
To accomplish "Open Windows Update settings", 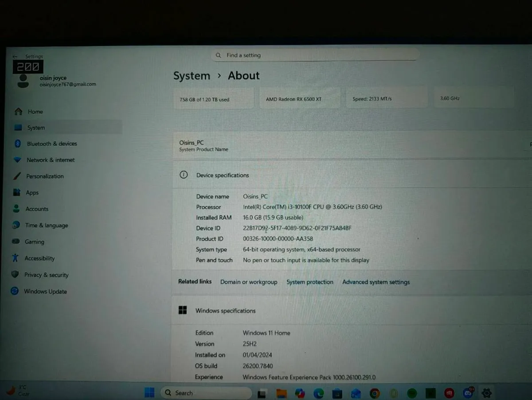I will point(45,291).
